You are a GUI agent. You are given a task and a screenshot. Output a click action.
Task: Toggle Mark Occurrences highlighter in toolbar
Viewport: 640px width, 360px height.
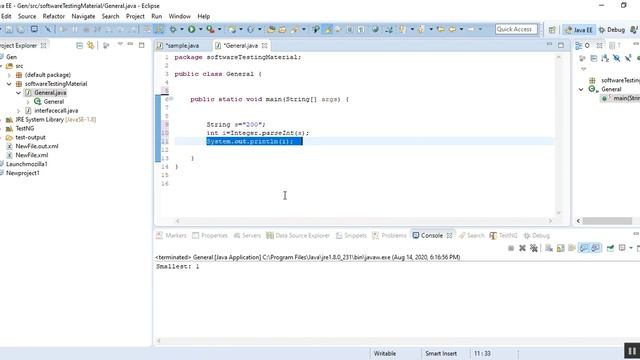pyautogui.click(x=328, y=29)
